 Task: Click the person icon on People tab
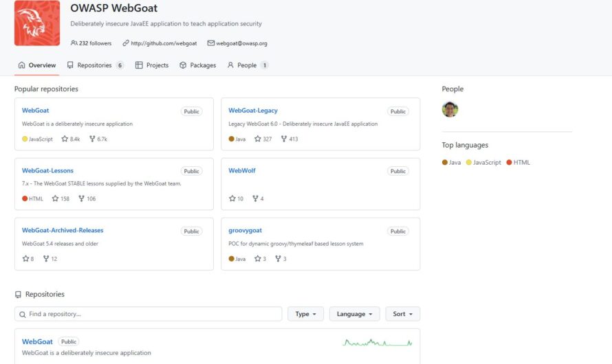tap(230, 65)
